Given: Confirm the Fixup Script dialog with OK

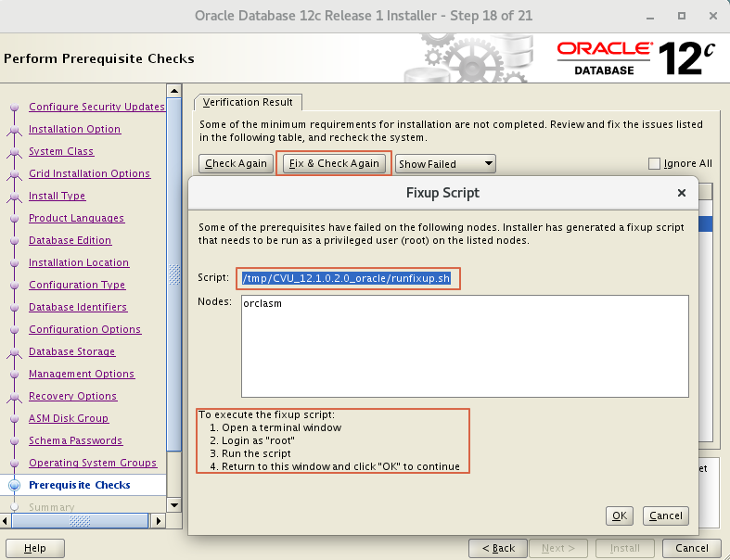Looking at the screenshot, I should pyautogui.click(x=619, y=515).
